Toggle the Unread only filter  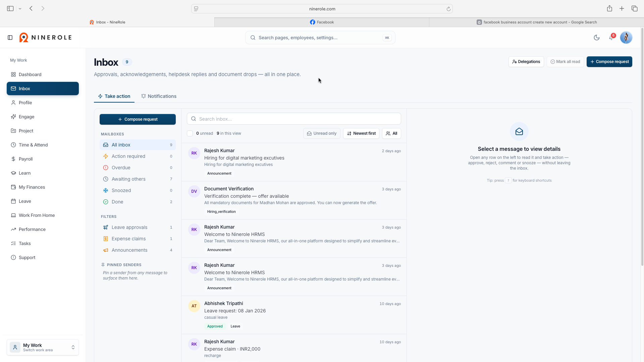click(x=322, y=133)
